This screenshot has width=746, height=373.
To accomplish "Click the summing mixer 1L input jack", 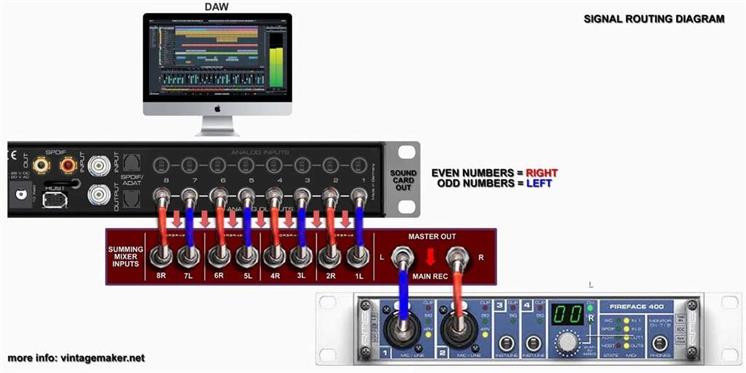I will [x=357, y=258].
